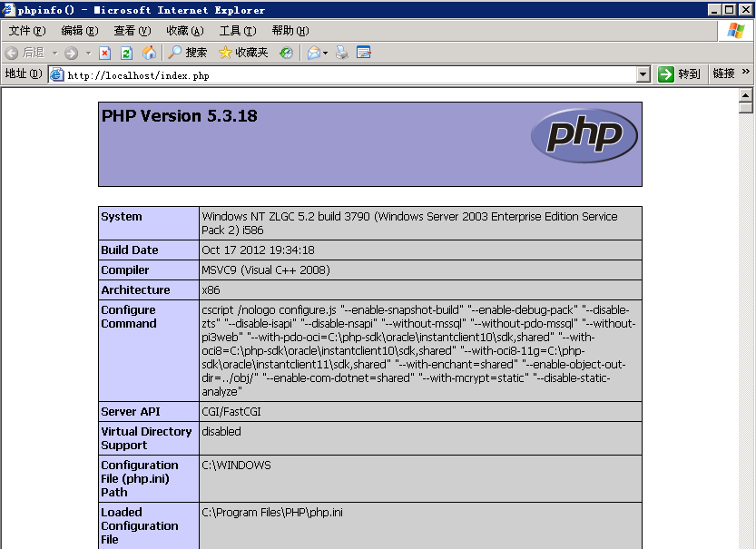Click the Forward arrow icon

point(72,53)
